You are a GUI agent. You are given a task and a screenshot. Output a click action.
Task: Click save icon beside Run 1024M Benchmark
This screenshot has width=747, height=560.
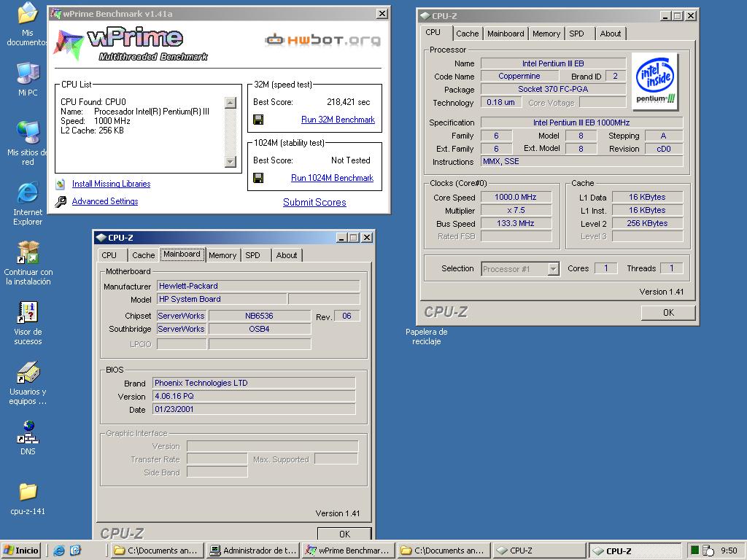(258, 178)
